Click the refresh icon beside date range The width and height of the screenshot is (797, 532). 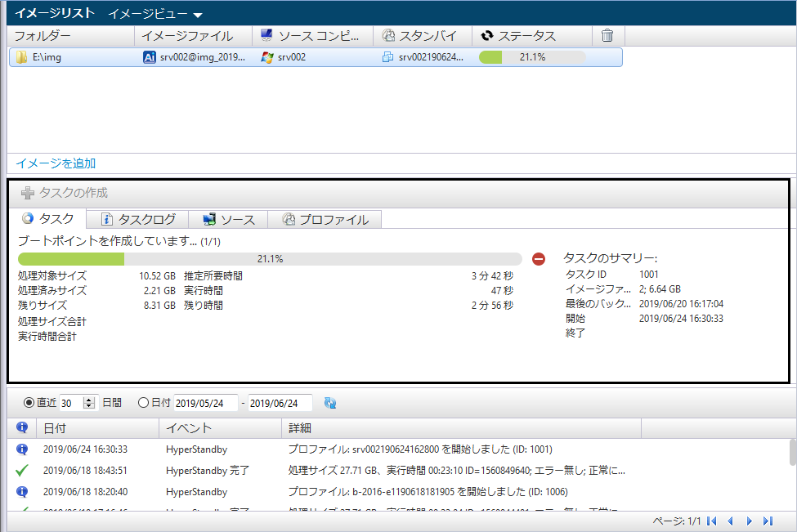[x=330, y=403]
